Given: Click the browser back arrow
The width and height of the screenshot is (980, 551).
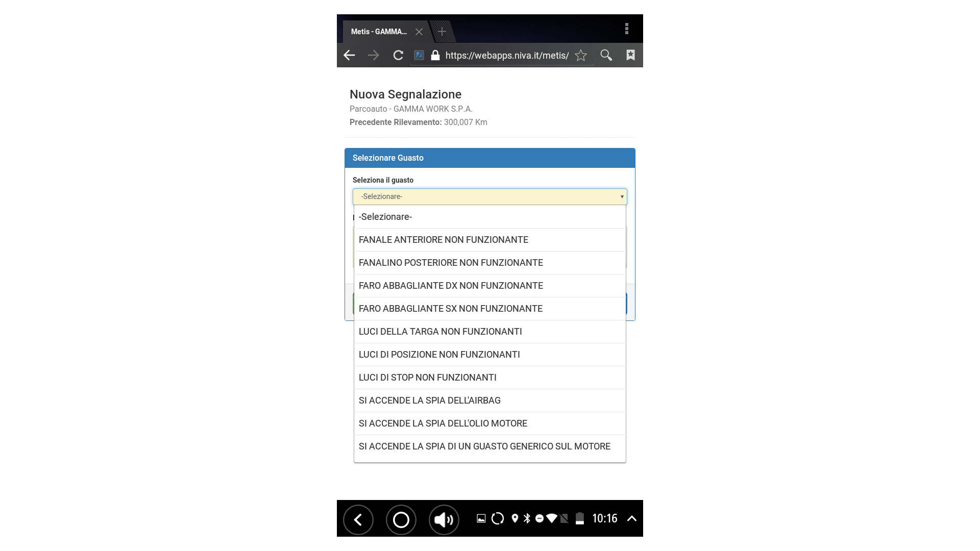Looking at the screenshot, I should pyautogui.click(x=349, y=55).
